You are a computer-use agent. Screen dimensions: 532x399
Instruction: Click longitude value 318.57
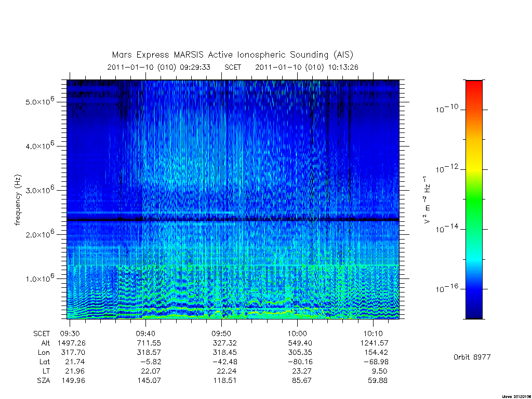coord(149,353)
